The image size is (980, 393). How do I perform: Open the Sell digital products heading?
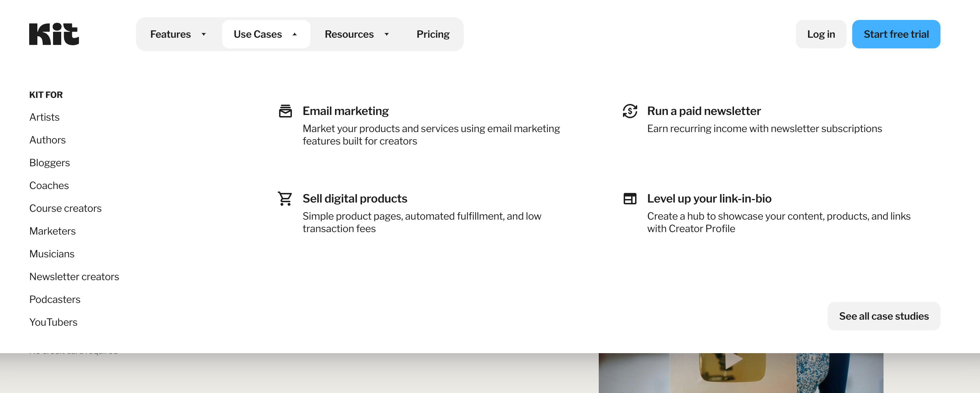(355, 199)
